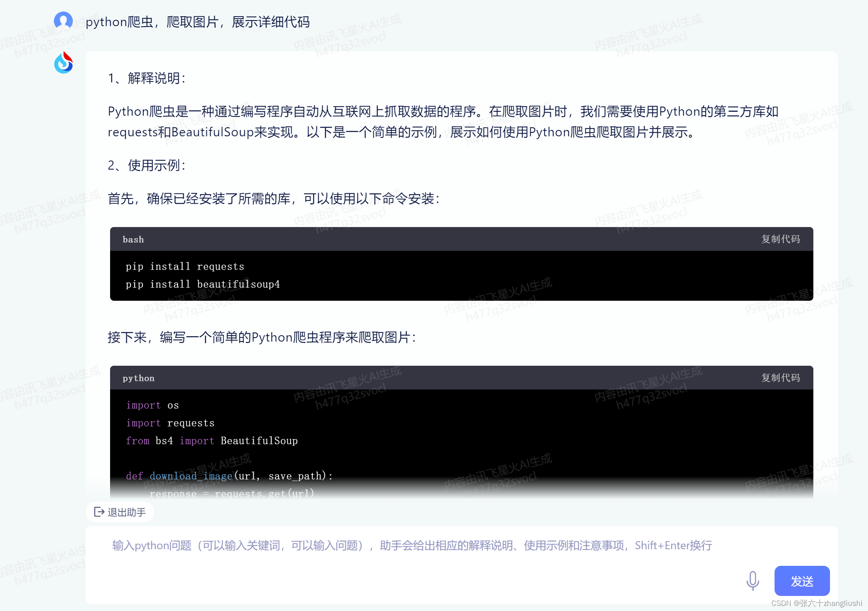Click the Spark AI assistant flame avatar
The image size is (868, 611).
coord(63,63)
